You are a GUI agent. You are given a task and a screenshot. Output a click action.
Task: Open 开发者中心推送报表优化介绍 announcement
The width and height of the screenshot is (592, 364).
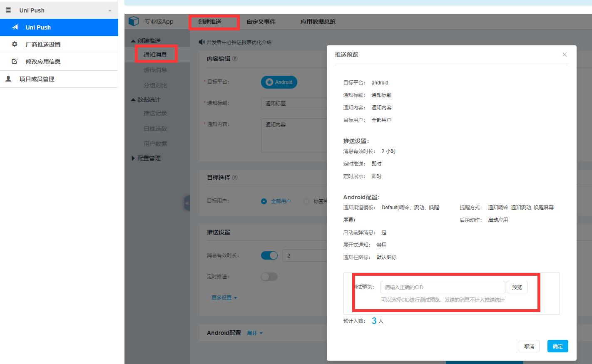click(239, 42)
